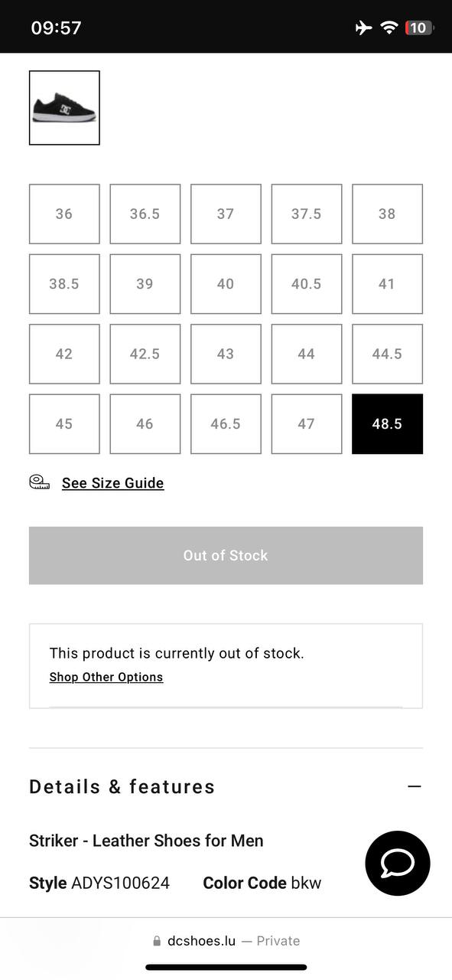
Task: Select size 42.5
Action: tap(145, 354)
